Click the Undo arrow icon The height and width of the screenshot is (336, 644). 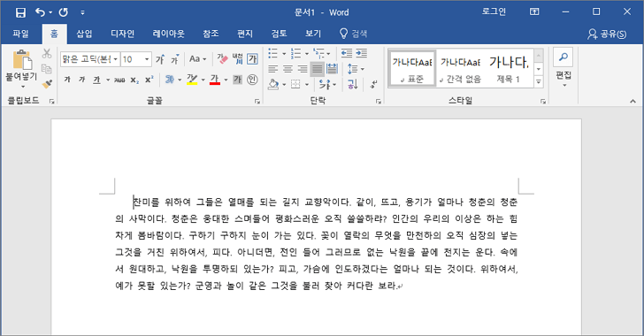point(40,12)
